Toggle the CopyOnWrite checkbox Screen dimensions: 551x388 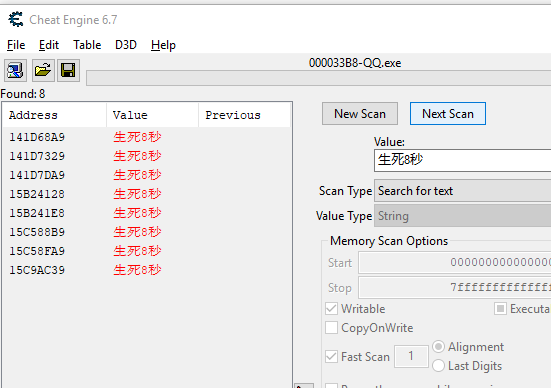(x=331, y=328)
